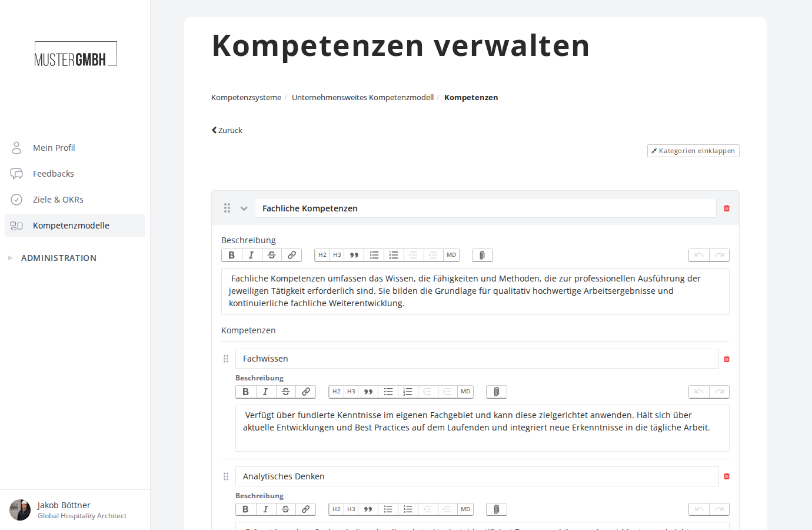Screen dimensions: 812x530
Task: Toggle Markdown mode in Fachwissen toolbar
Action: point(465,392)
